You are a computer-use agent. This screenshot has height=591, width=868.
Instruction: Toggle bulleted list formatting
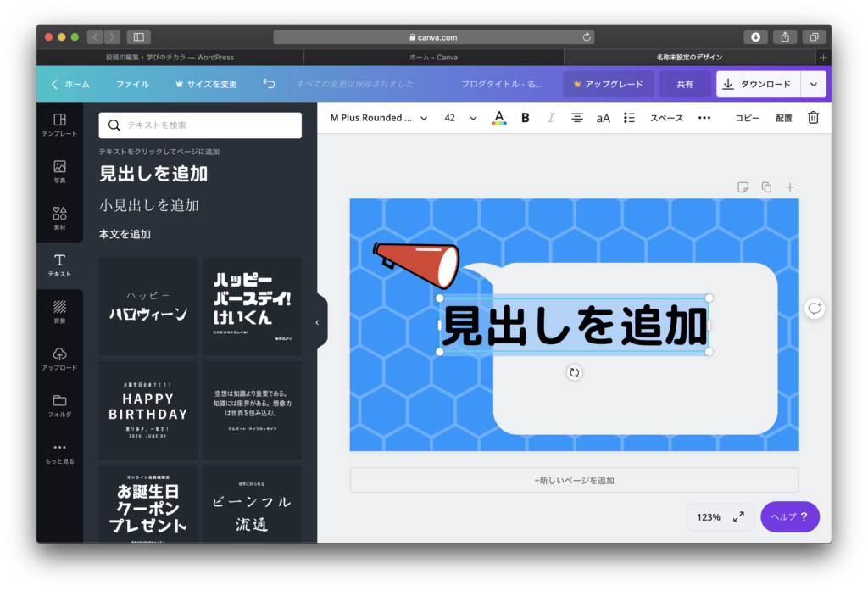pyautogui.click(x=629, y=117)
